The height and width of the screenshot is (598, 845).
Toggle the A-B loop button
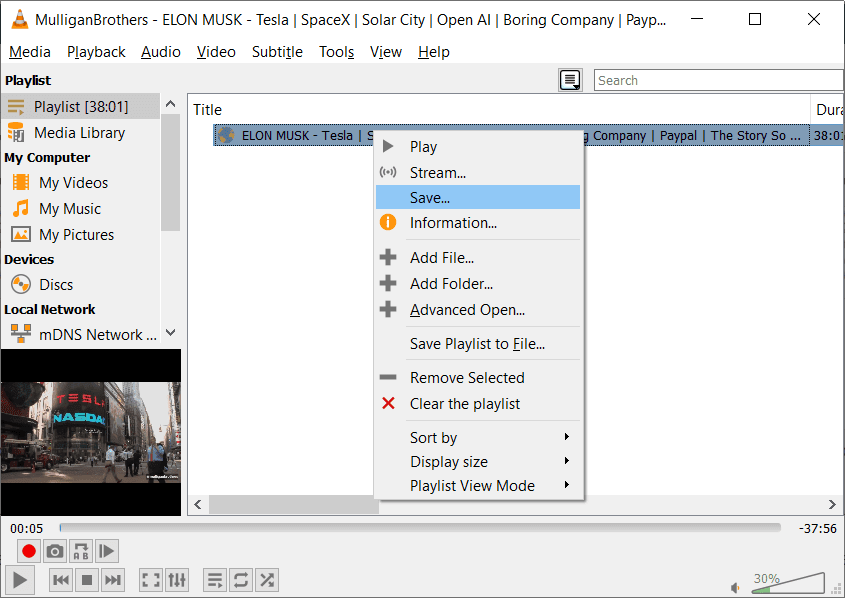81,551
